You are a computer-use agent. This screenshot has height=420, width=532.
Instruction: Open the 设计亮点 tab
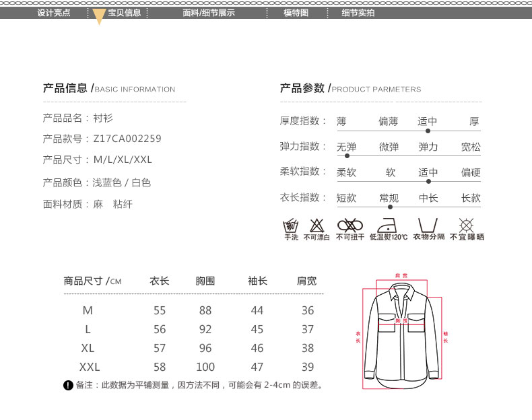(53, 13)
